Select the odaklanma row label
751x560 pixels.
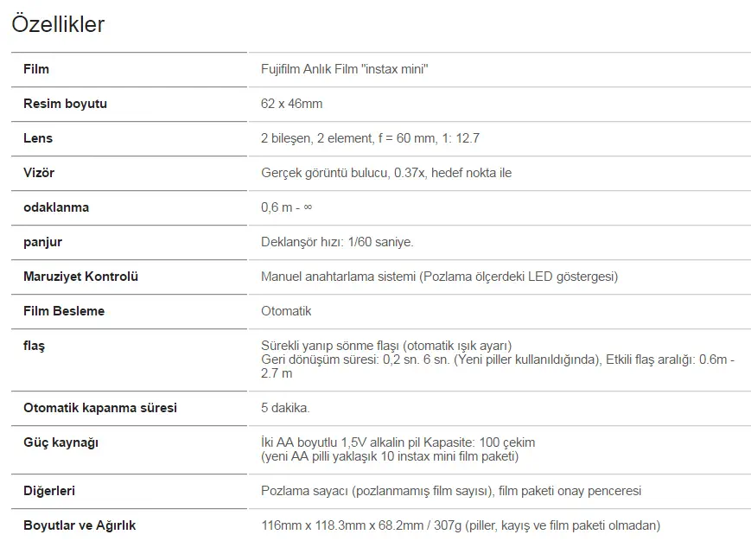pyautogui.click(x=56, y=207)
